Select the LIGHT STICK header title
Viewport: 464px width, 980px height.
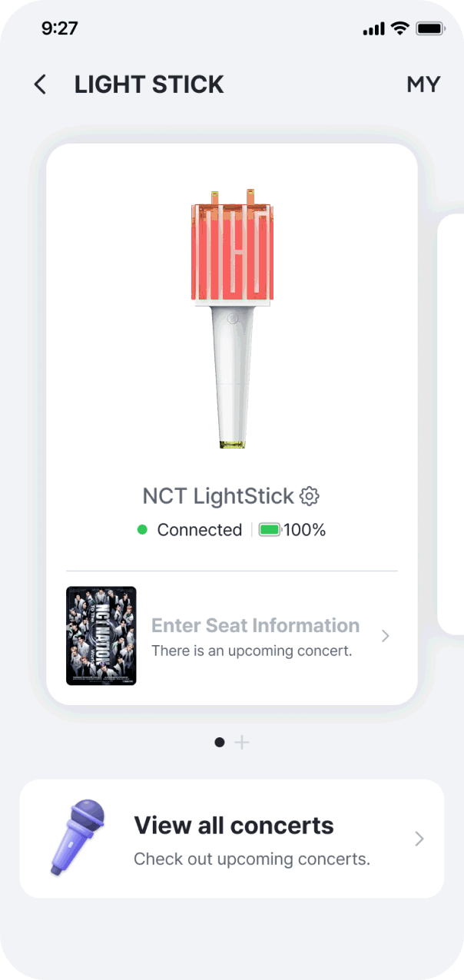point(149,84)
